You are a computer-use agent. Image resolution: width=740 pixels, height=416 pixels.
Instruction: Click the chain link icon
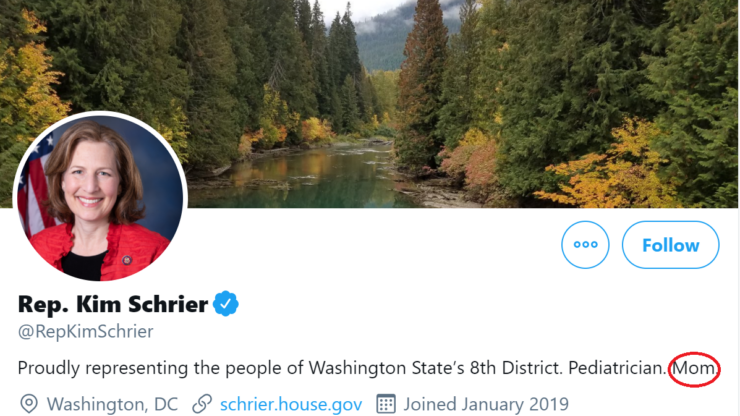click(202, 404)
